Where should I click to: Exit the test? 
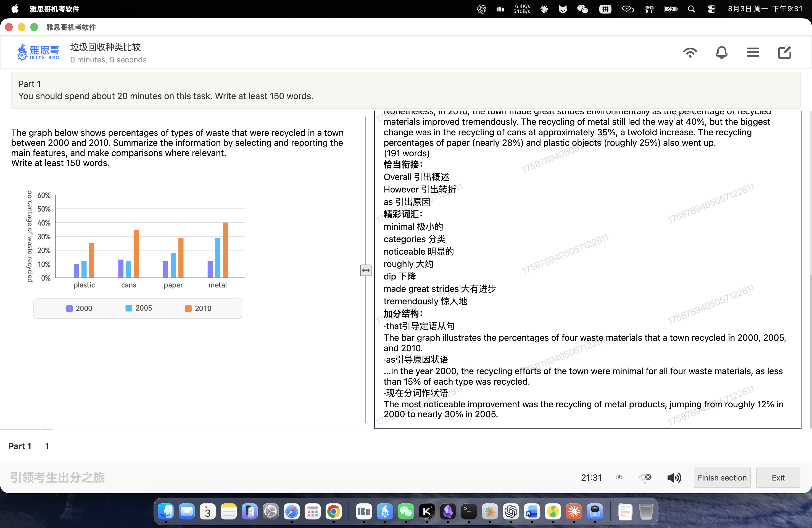(778, 477)
